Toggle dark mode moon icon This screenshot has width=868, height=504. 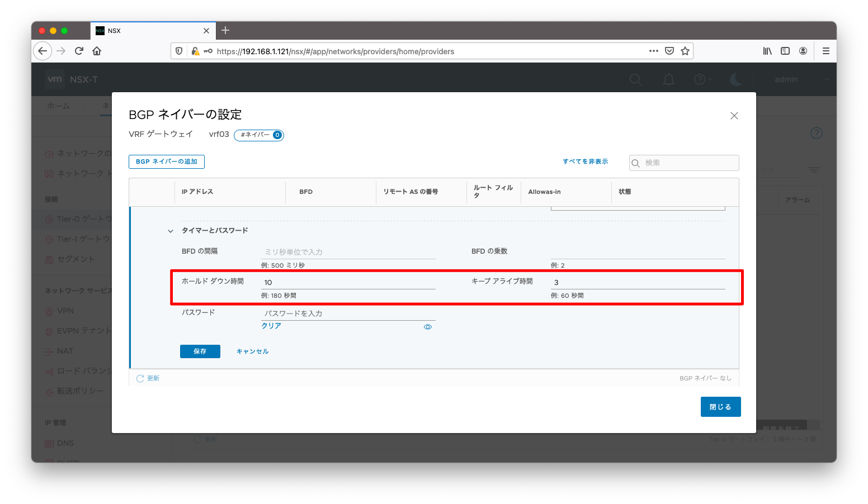(x=736, y=79)
